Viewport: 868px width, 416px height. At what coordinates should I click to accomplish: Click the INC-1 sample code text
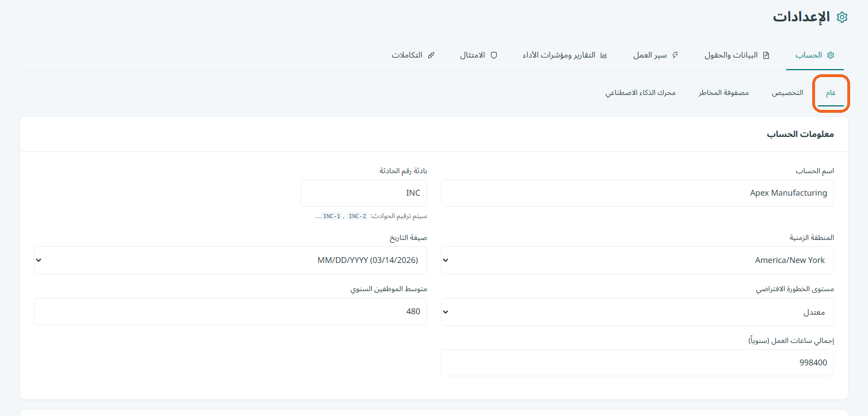tap(332, 216)
